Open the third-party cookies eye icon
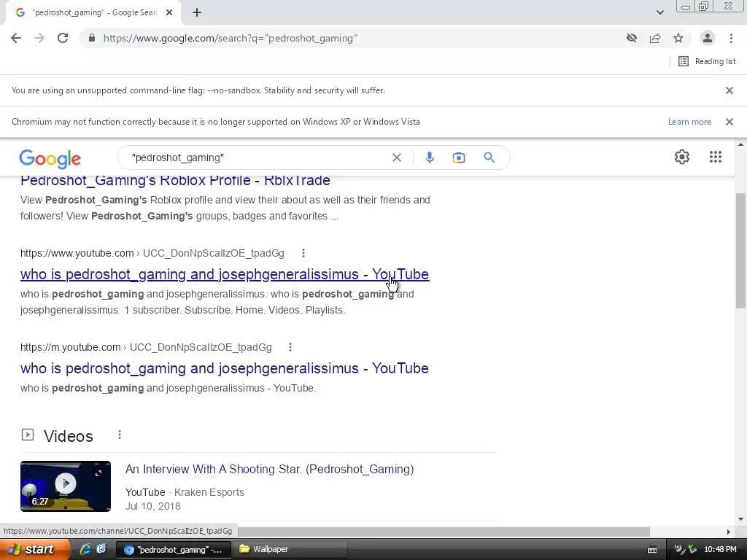747x560 pixels. click(x=632, y=38)
